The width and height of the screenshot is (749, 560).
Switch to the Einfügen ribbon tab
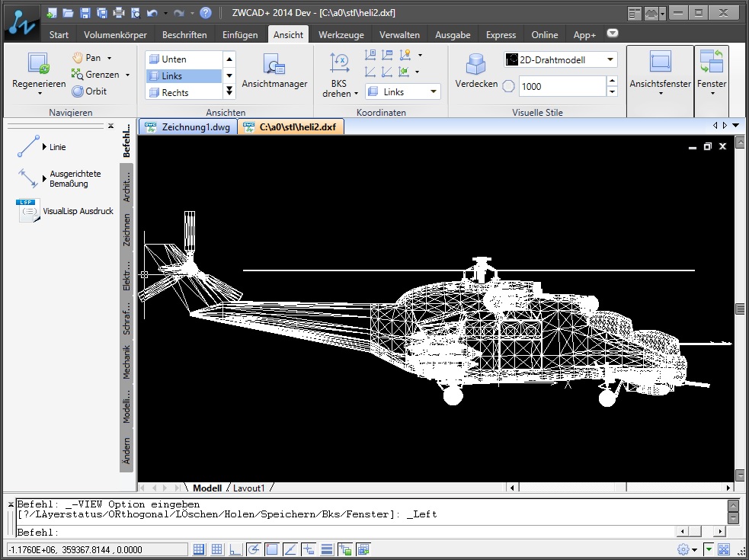[240, 35]
